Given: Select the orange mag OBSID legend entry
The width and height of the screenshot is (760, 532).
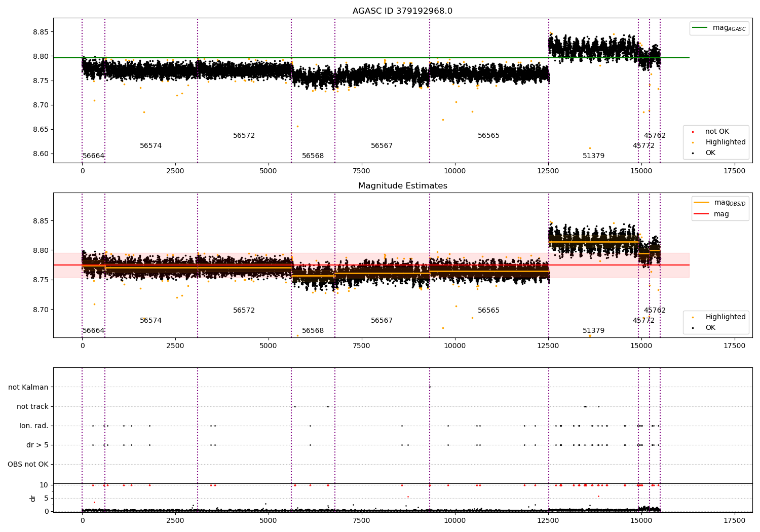Looking at the screenshot, I should tap(720, 203).
